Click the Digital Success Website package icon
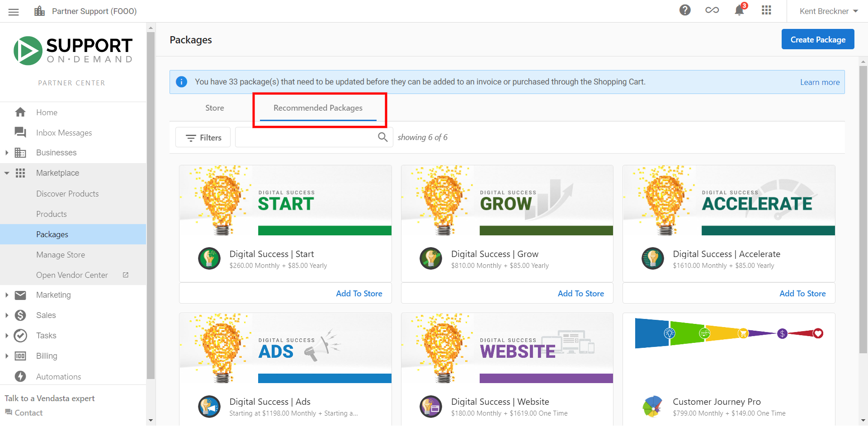Image resolution: width=868 pixels, height=426 pixels. click(431, 406)
